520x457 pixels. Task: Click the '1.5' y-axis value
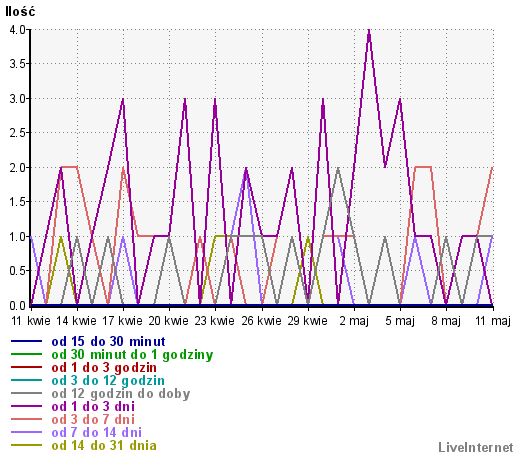[x=18, y=202]
